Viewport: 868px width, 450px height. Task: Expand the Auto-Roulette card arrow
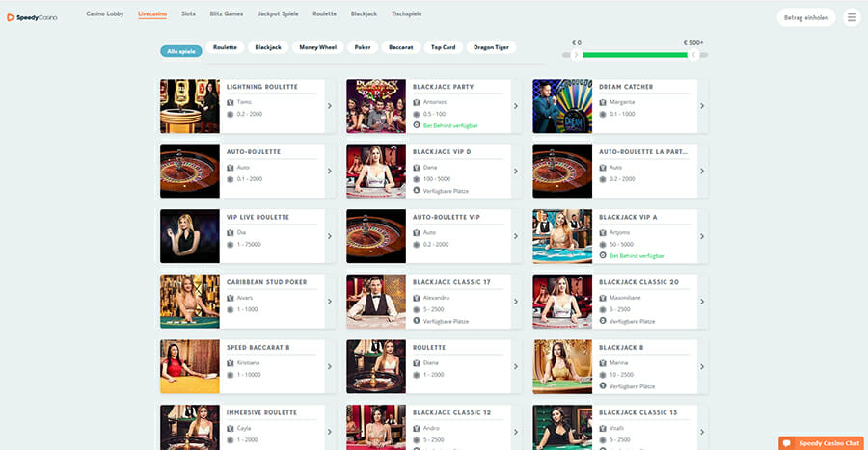pyautogui.click(x=330, y=172)
